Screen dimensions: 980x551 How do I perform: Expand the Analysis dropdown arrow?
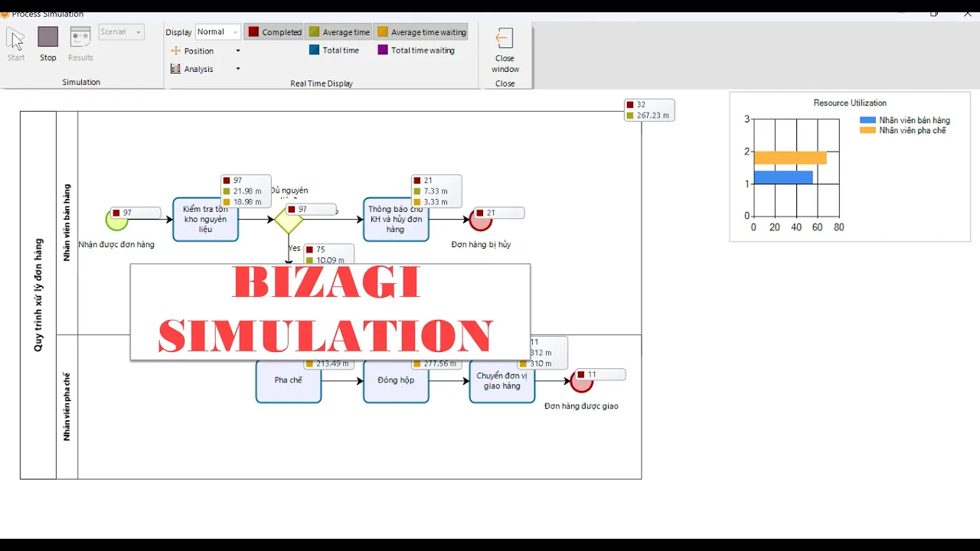[x=238, y=69]
